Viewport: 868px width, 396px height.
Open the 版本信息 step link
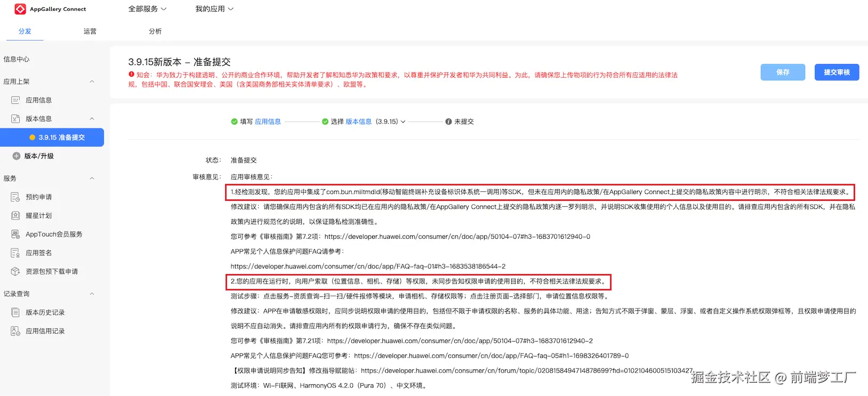(x=358, y=122)
